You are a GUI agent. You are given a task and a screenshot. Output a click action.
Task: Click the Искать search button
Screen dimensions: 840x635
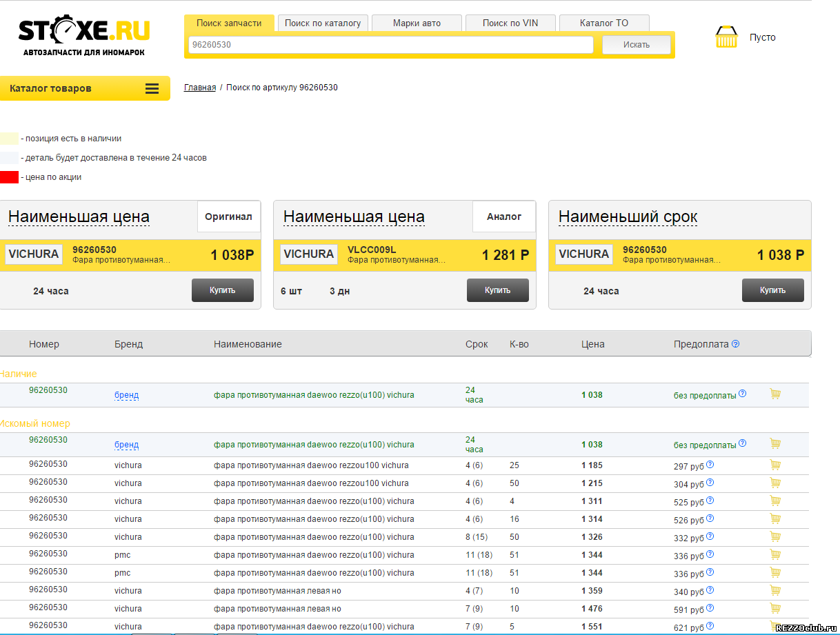[637, 45]
